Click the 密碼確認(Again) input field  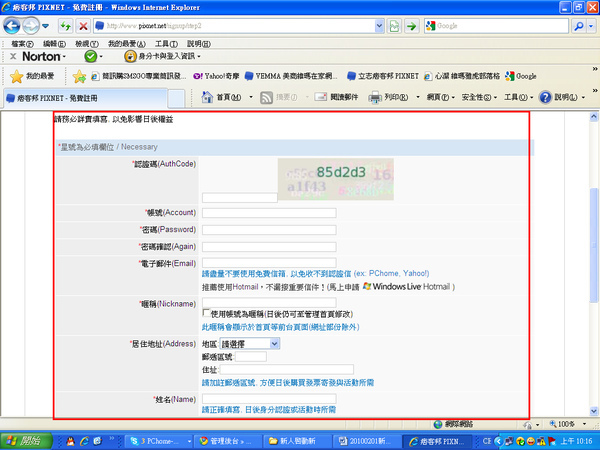point(269,246)
